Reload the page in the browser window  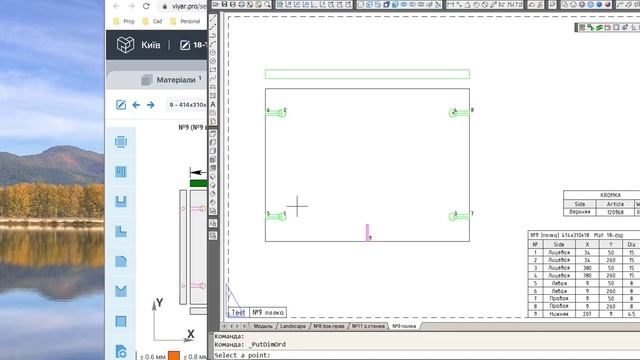pyautogui.click(x=146, y=6)
